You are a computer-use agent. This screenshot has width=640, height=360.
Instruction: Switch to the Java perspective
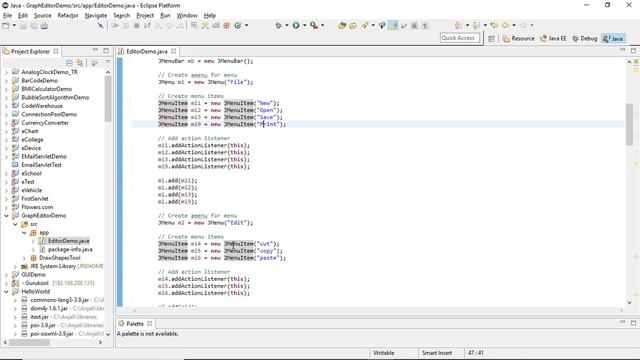coord(613,38)
